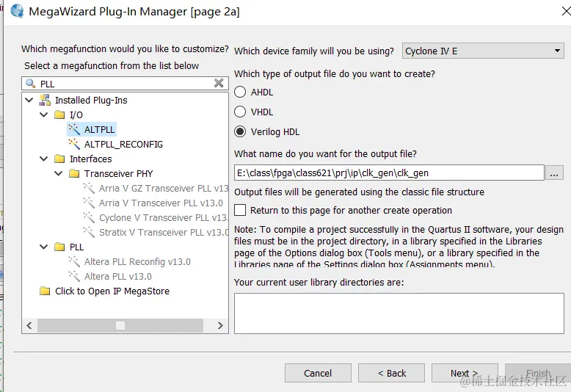This screenshot has width=571, height=392.
Task: Select VHDL output file type
Action: coord(240,112)
